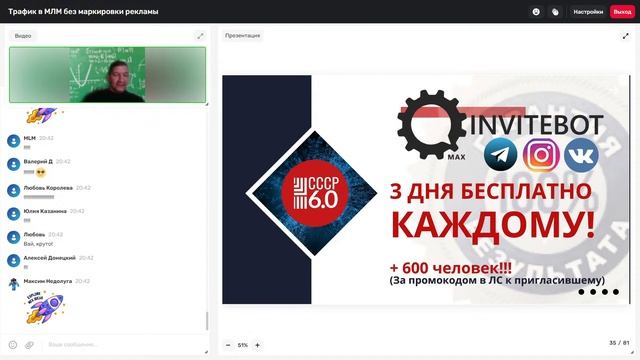This screenshot has height=360, width=640.
Task: Expand the video panel to fullscreen
Action: [x=200, y=36]
